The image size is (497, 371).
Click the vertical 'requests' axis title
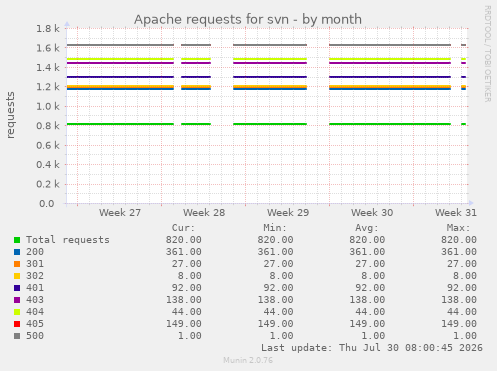(11, 115)
